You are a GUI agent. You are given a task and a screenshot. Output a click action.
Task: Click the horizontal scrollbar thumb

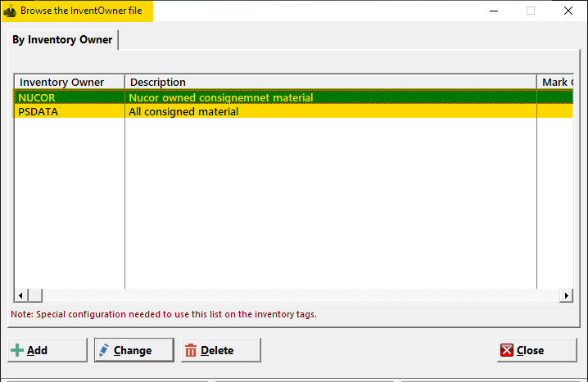[x=35, y=295]
